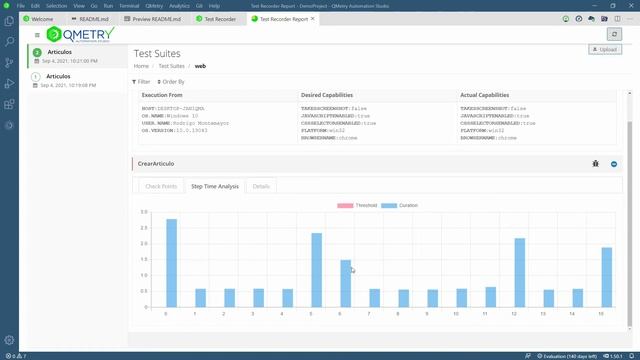Image resolution: width=640 pixels, height=360 pixels.
Task: Open the Edit menu
Action: [36, 6]
